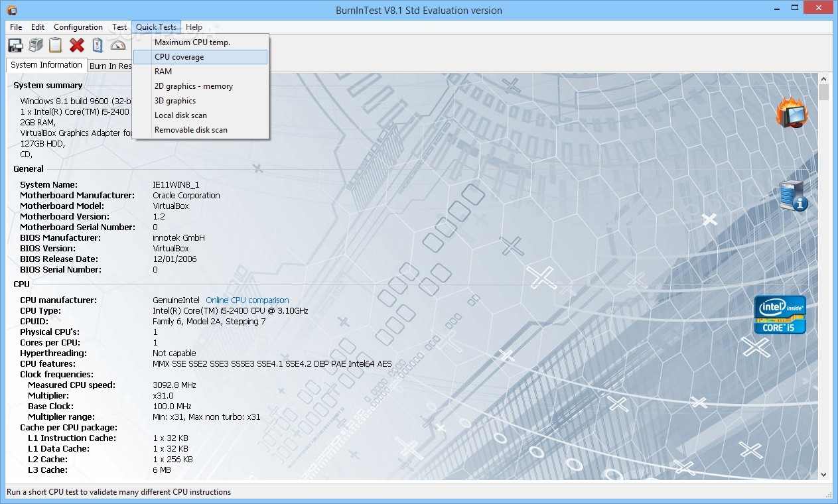Screen dimensions: 838x504
Task: Click the IE11WIN8_1 system name value
Action: point(176,185)
